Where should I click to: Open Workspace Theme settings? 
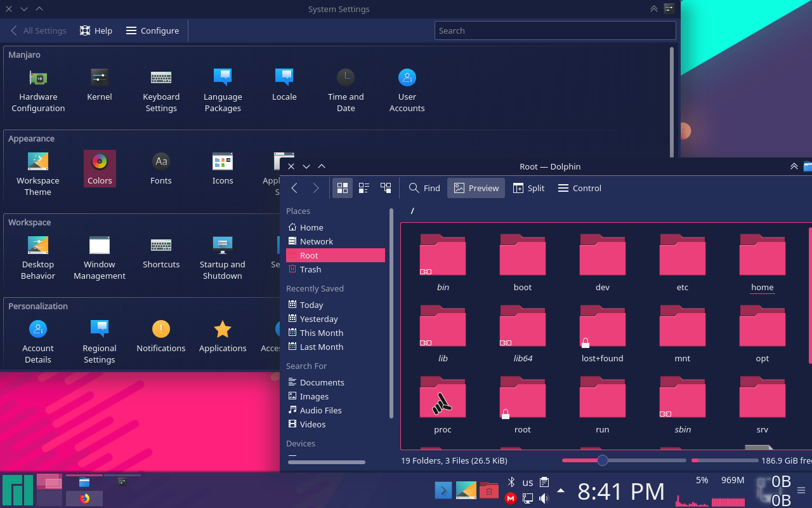pyautogui.click(x=38, y=175)
